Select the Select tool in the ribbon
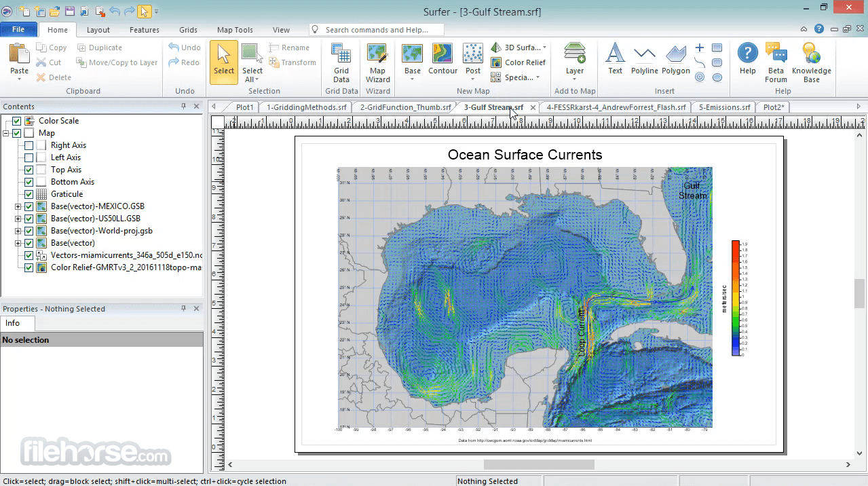This screenshot has width=868, height=486. 224,62
